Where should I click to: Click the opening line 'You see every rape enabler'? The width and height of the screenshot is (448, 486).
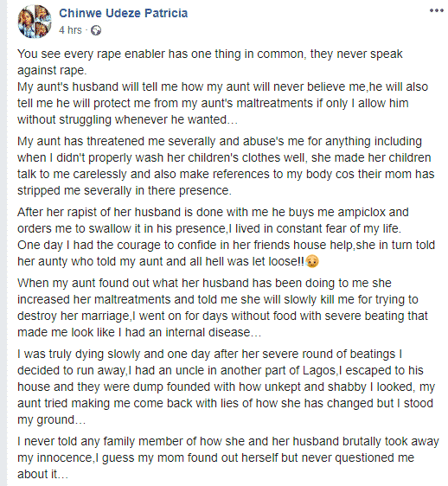pyautogui.click(x=210, y=54)
